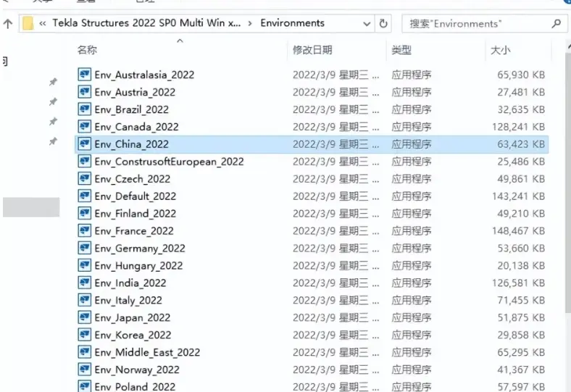The height and width of the screenshot is (392, 571).
Task: Sort files by 大小 column
Action: 501,50
